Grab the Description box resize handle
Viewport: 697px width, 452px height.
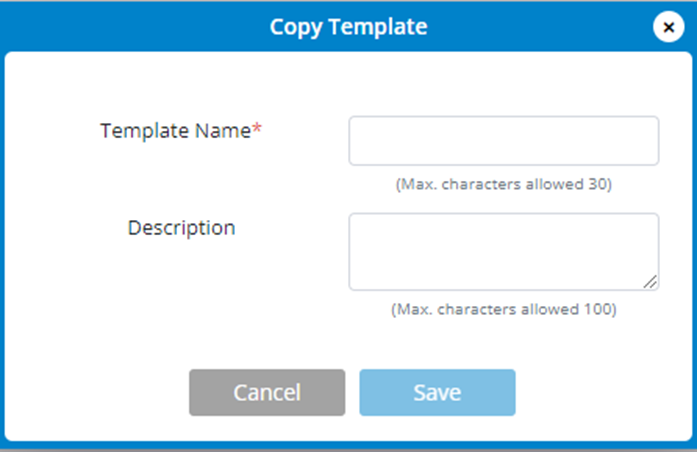point(651,283)
